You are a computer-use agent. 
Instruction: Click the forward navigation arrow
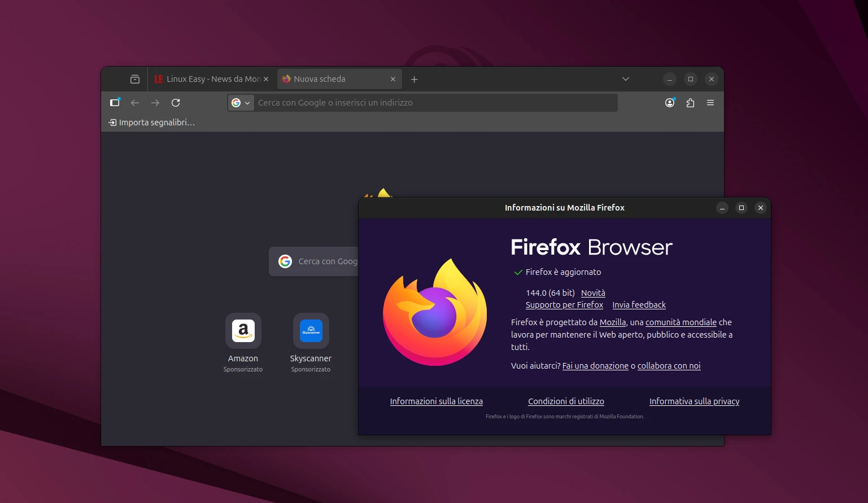pos(155,102)
